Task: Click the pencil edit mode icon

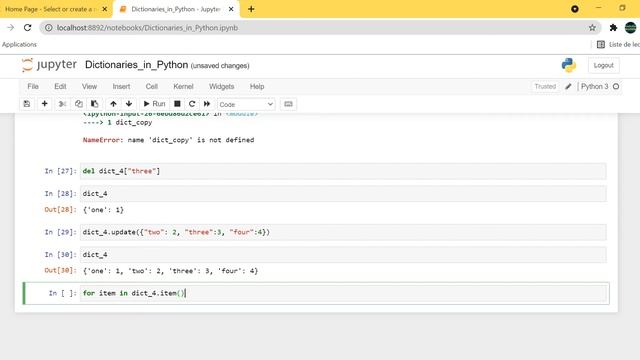Action: coord(568,87)
